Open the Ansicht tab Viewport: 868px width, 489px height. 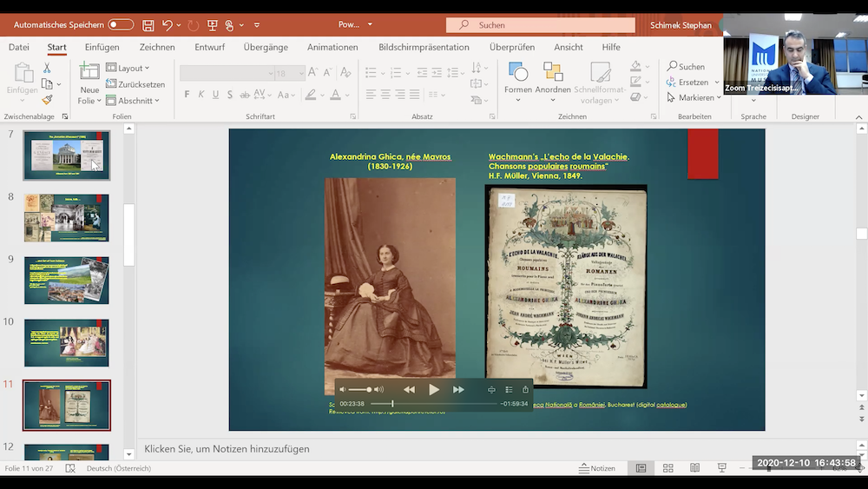(569, 47)
